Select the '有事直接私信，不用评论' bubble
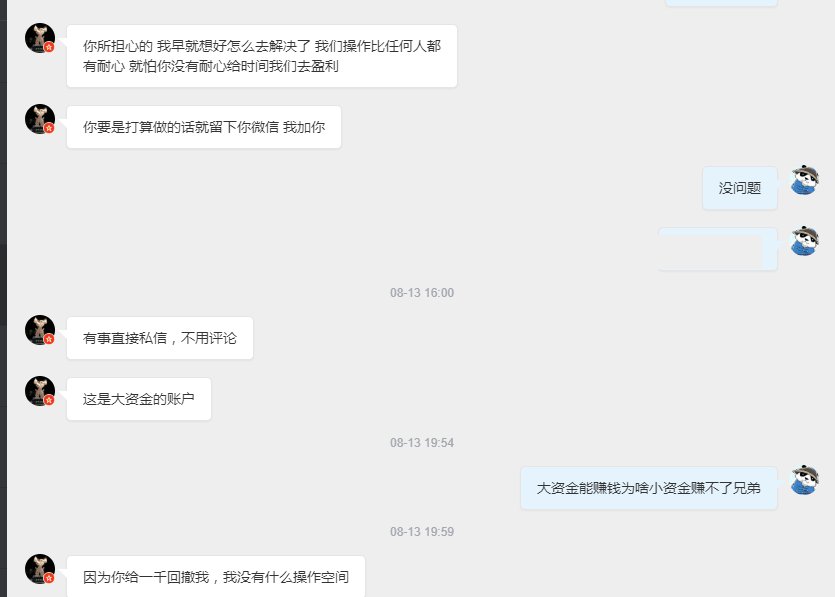835x597 pixels. 160,338
